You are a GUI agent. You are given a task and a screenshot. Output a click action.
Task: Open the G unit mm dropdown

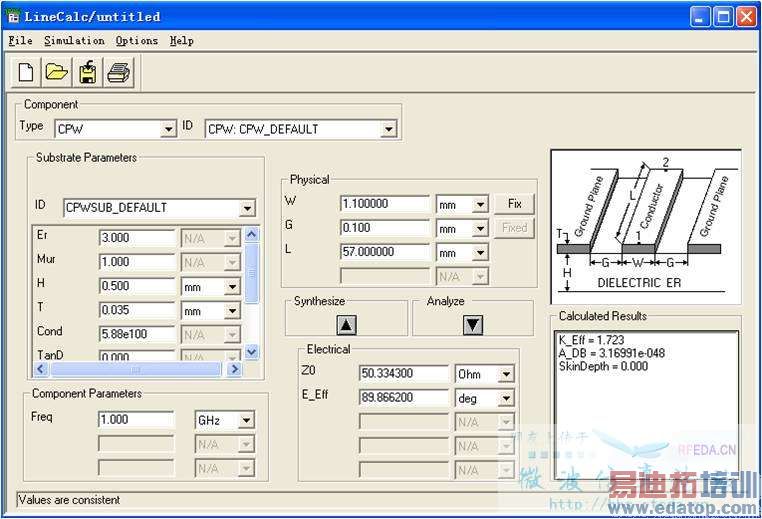point(480,228)
